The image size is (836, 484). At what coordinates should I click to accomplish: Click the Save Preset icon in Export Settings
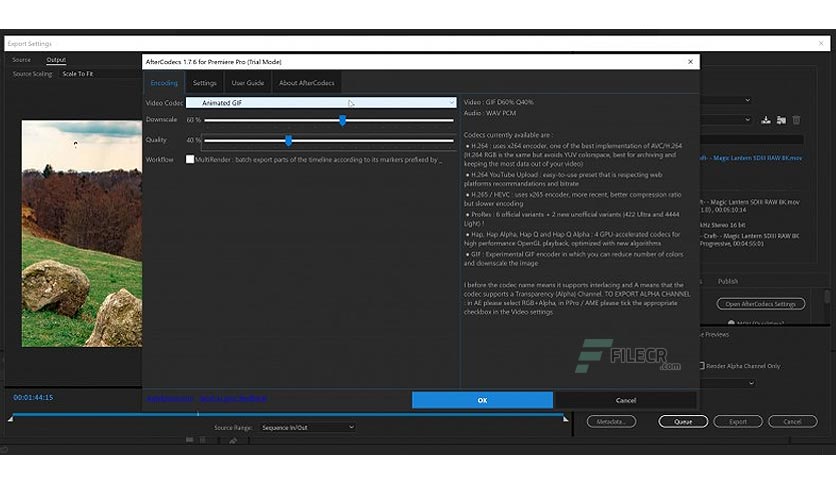pyautogui.click(x=766, y=120)
